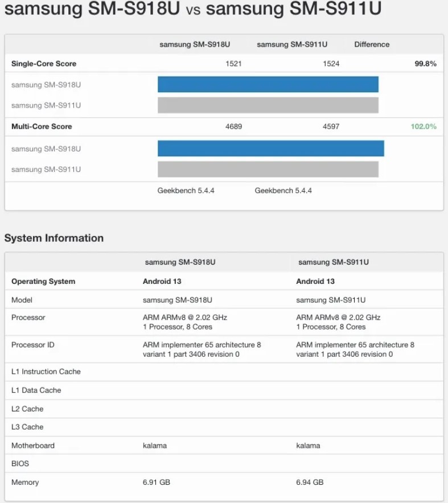
Task: Select the Single-Core Score row label
Action: pyautogui.click(x=44, y=64)
